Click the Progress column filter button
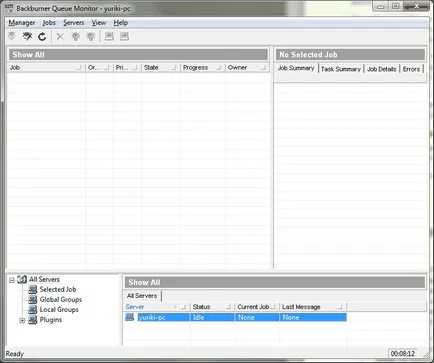Image resolution: width=434 pixels, height=363 pixels. 218,68
